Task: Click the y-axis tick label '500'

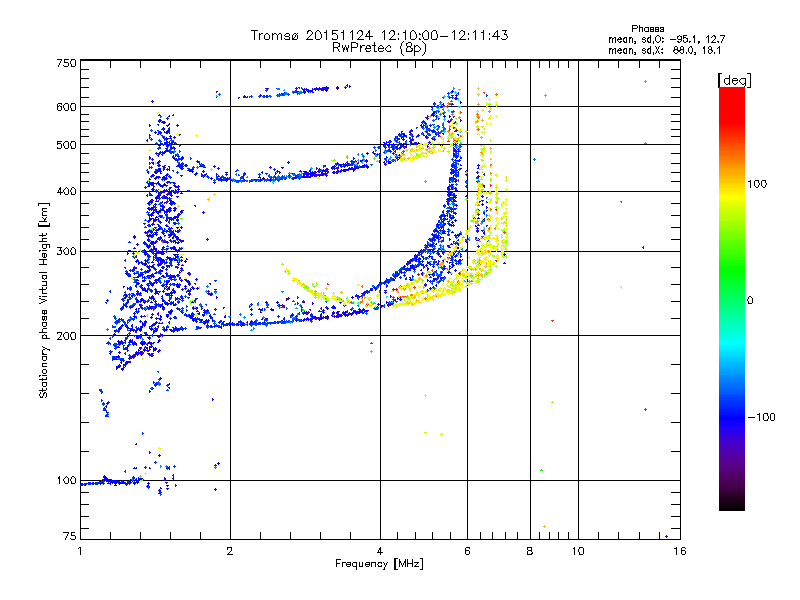Action: pos(66,145)
